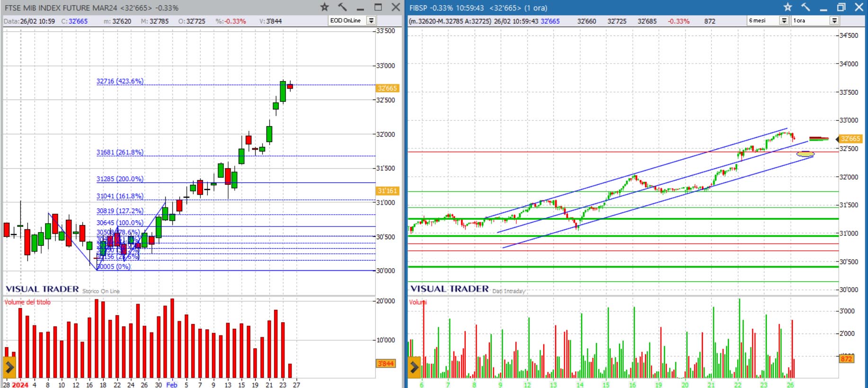Screen dimensions: 868x388
Task: Open the tools hammer icon in FTSE MIB window
Action: click(x=342, y=7)
